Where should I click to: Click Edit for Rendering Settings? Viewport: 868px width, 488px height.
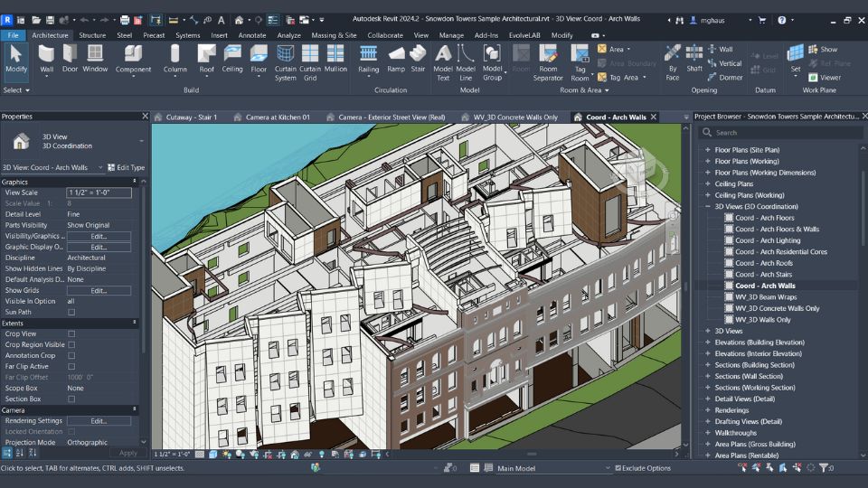(99, 421)
